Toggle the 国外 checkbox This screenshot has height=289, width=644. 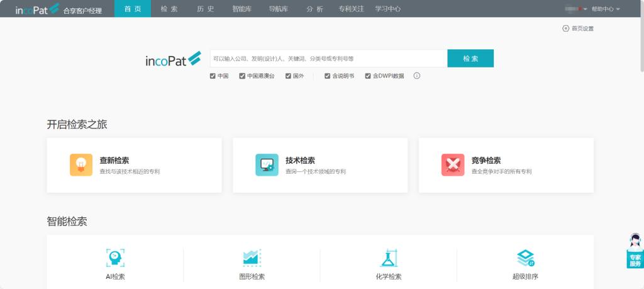pos(288,76)
